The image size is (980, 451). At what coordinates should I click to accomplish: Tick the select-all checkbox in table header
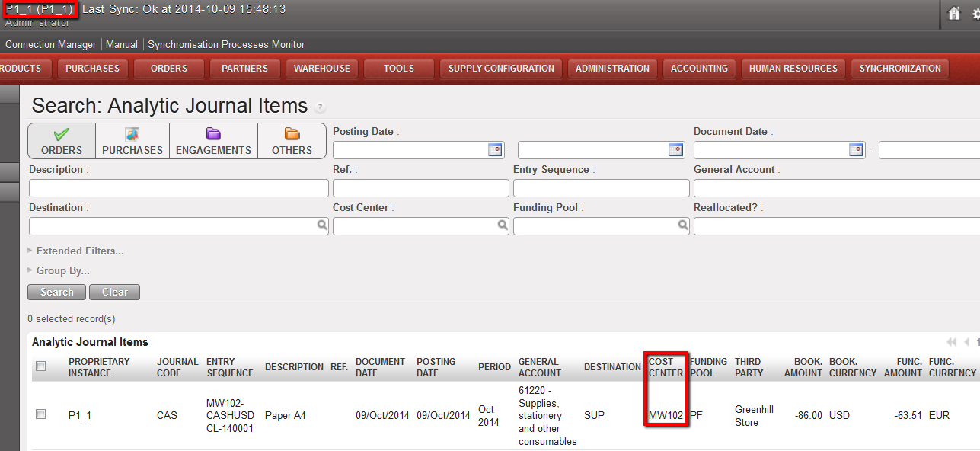(x=41, y=366)
